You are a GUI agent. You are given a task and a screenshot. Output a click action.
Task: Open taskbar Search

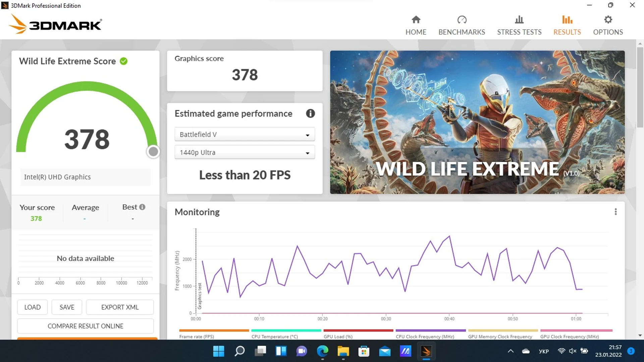tap(239, 351)
